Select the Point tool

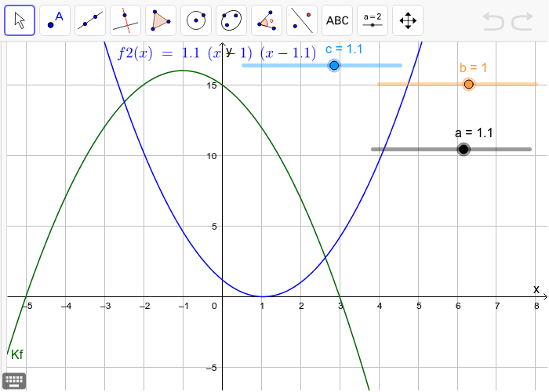[55, 20]
